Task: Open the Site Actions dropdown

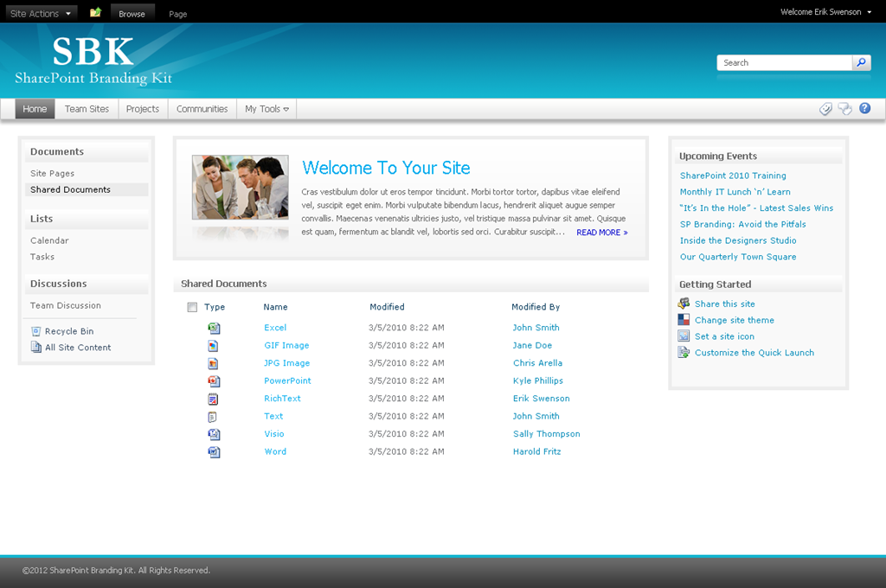Action: 40,14
